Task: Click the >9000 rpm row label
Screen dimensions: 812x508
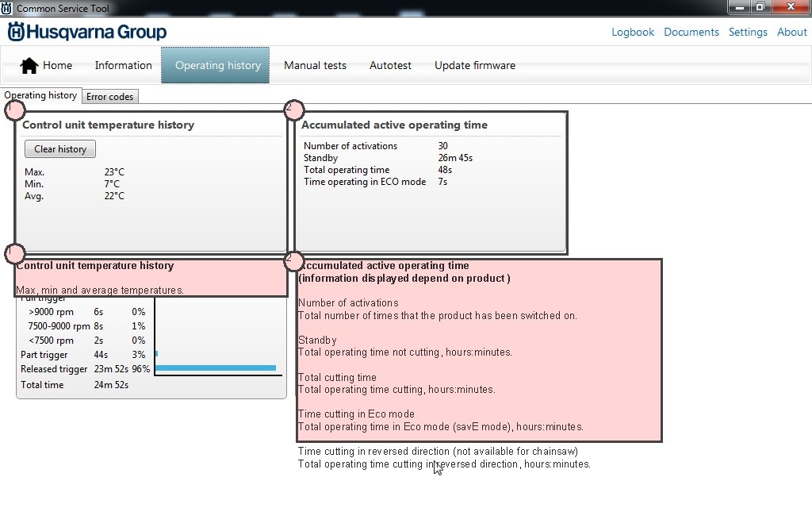Action: [51, 312]
